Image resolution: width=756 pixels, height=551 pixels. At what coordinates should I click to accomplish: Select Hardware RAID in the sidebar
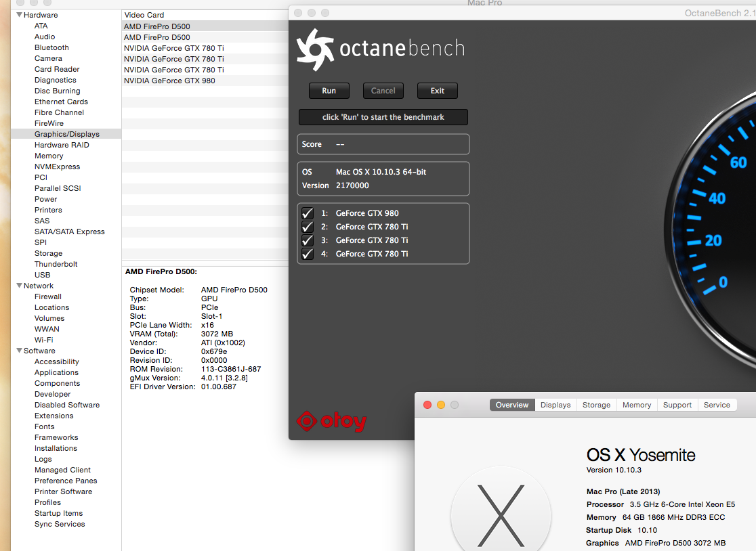click(x=62, y=145)
